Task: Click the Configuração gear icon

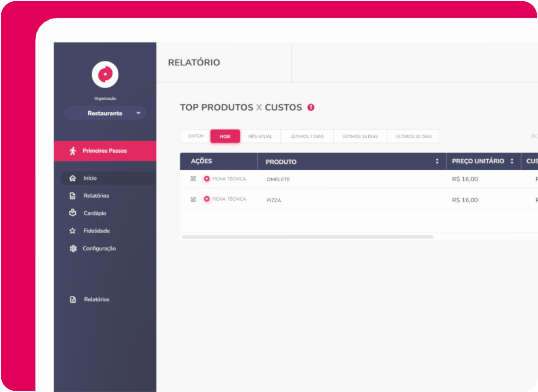Action: tap(73, 248)
